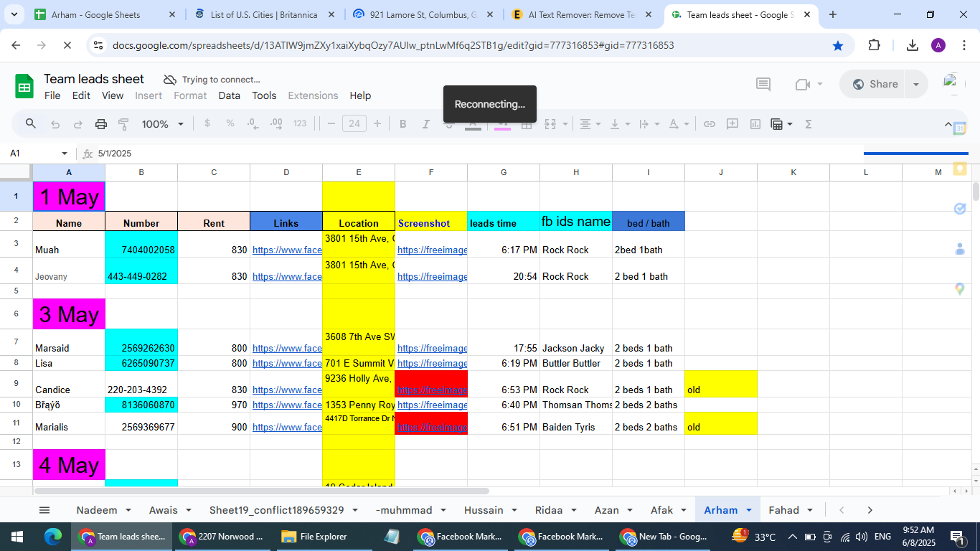Select the cell containing Candice
The height and width of the screenshot is (551, 980).
click(x=69, y=384)
